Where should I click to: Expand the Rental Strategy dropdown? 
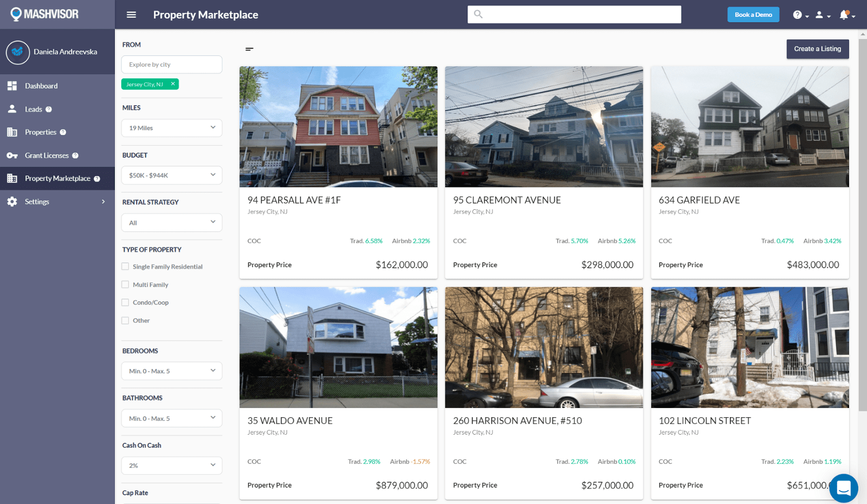tap(171, 222)
